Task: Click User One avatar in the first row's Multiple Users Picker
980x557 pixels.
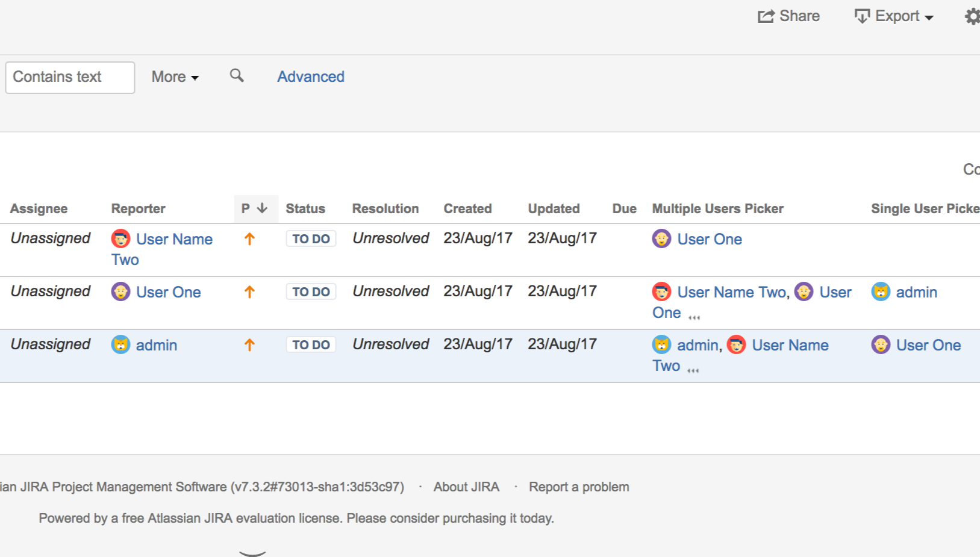Action: (x=661, y=239)
